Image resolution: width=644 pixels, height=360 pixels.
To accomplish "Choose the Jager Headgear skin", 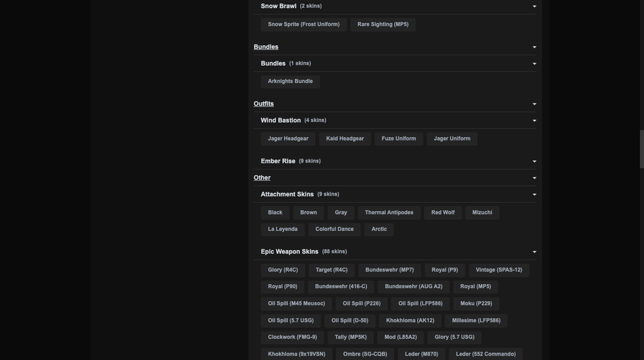I will coord(288,139).
